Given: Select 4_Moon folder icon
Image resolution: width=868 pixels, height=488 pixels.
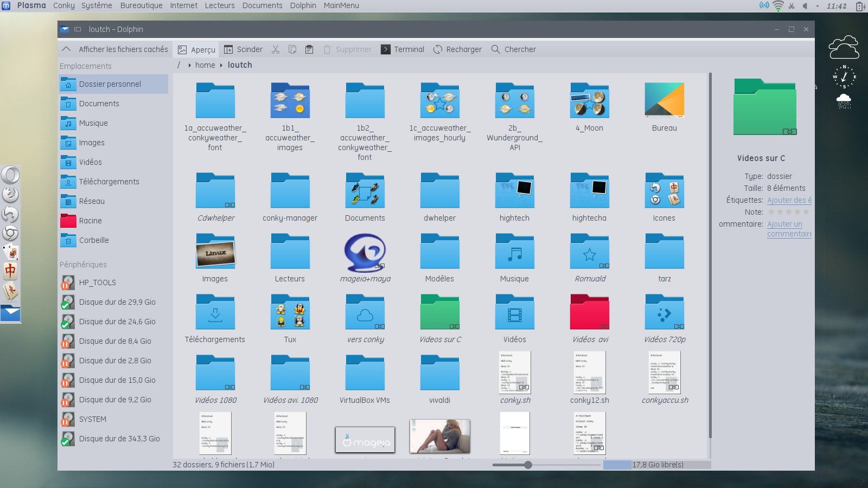Looking at the screenshot, I should 590,100.
